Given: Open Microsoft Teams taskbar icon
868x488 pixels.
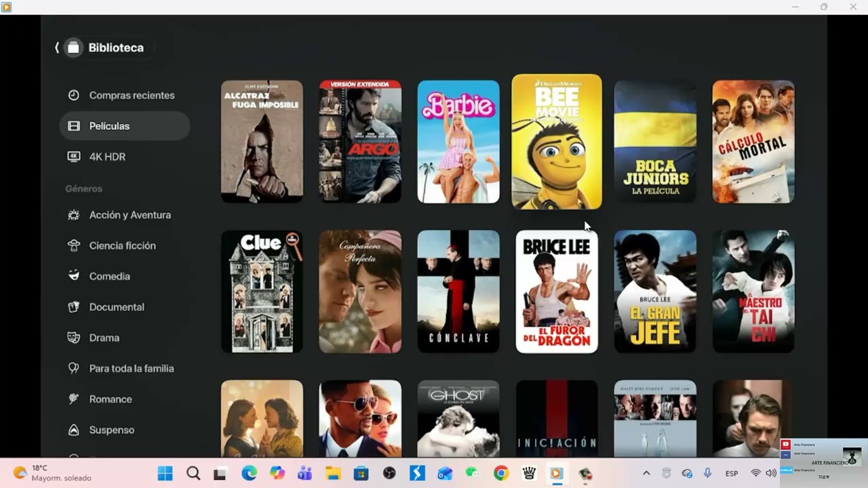Looking at the screenshot, I should [304, 473].
